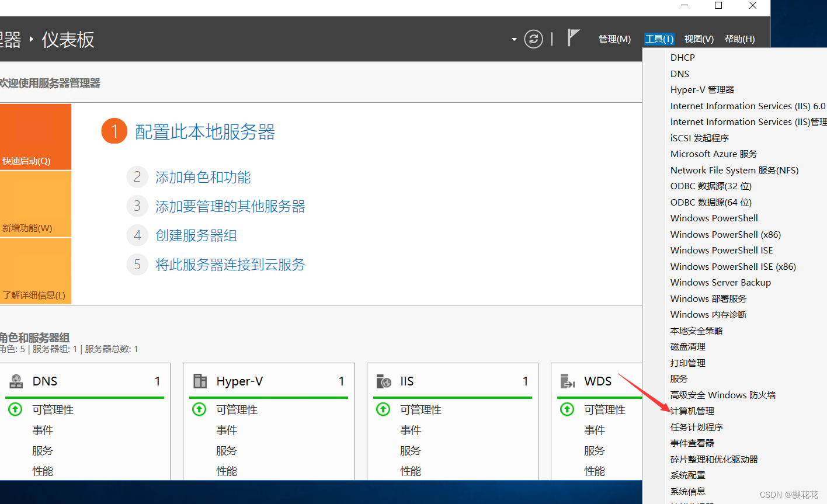Select DHCP from tools menu
The image size is (827, 504).
click(683, 58)
